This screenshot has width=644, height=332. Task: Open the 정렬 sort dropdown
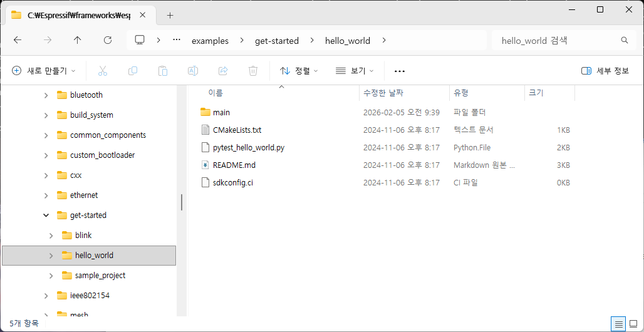299,71
